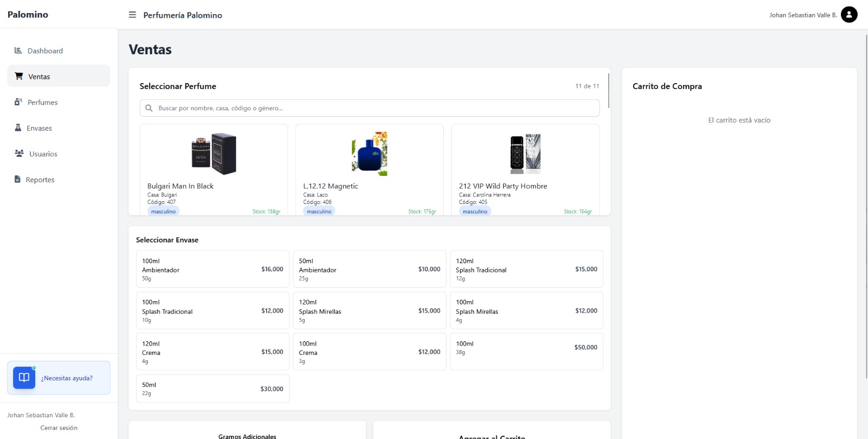
Task: Click the Seleccionar Envase heading
Action: tap(167, 240)
